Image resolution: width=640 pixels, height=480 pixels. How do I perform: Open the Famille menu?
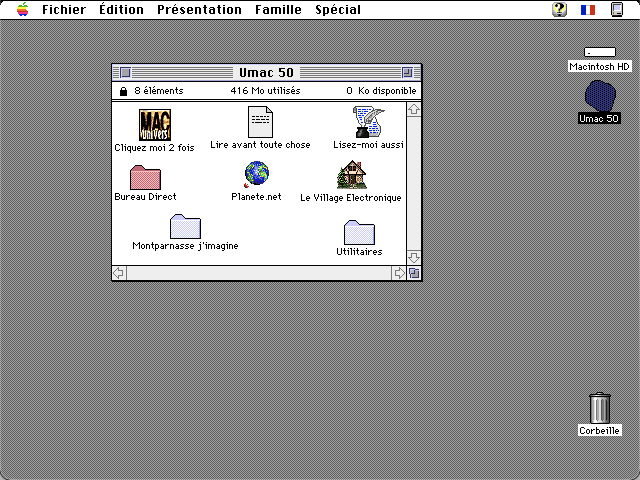point(278,9)
